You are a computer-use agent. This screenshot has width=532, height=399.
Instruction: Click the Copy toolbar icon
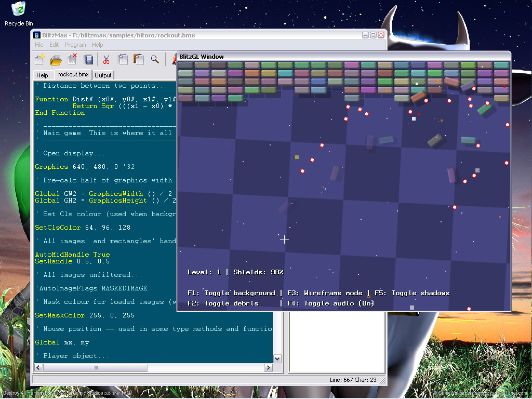click(x=123, y=59)
